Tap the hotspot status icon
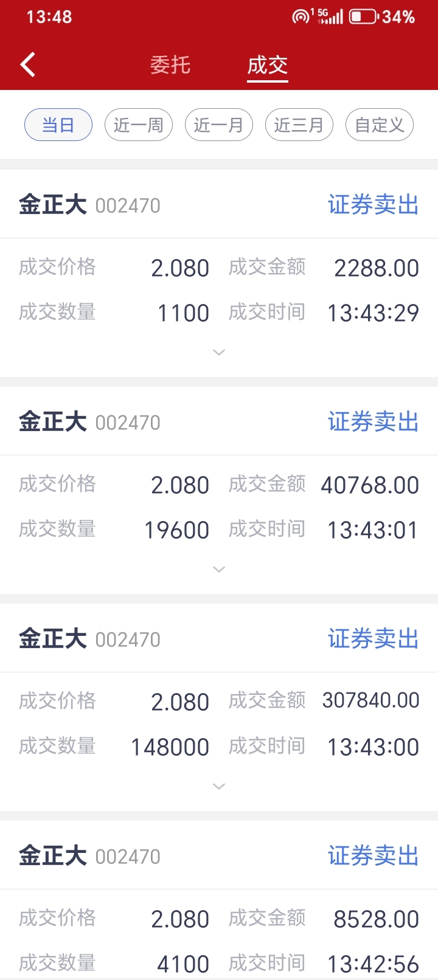This screenshot has width=438, height=980. [301, 16]
